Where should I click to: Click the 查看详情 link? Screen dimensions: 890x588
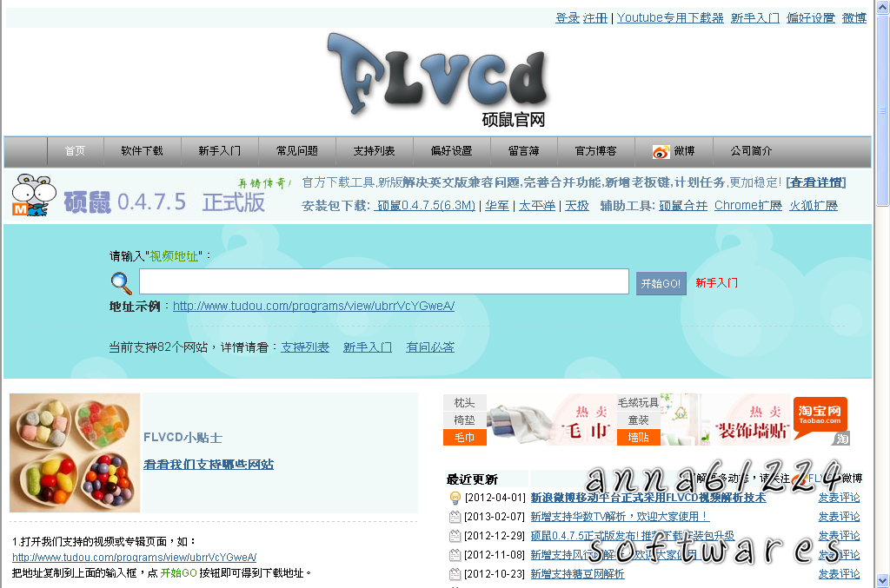tap(816, 182)
